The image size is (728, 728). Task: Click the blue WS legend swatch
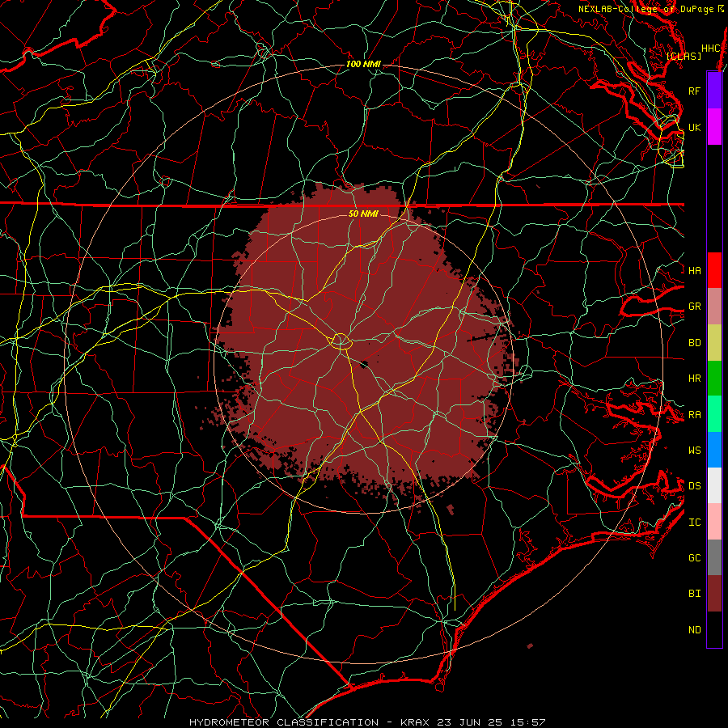[714, 450]
